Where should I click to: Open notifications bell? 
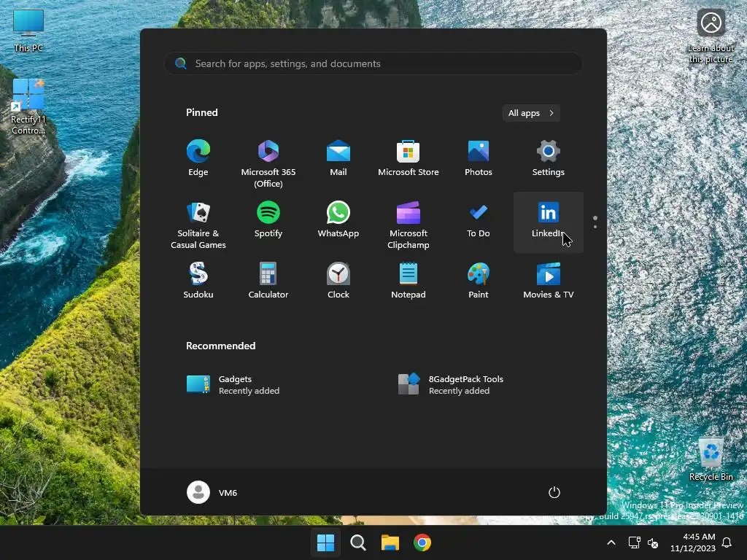pyautogui.click(x=727, y=542)
